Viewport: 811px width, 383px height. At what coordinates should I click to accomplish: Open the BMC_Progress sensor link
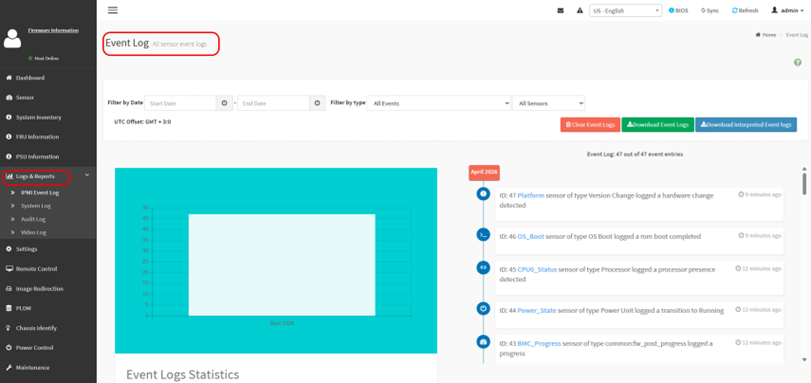539,344
